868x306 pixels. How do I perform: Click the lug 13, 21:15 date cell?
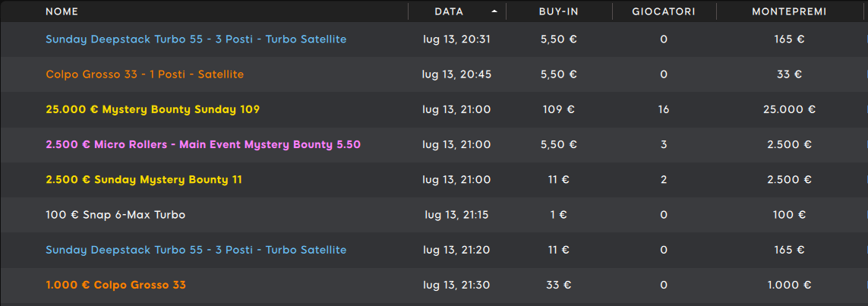pos(456,215)
